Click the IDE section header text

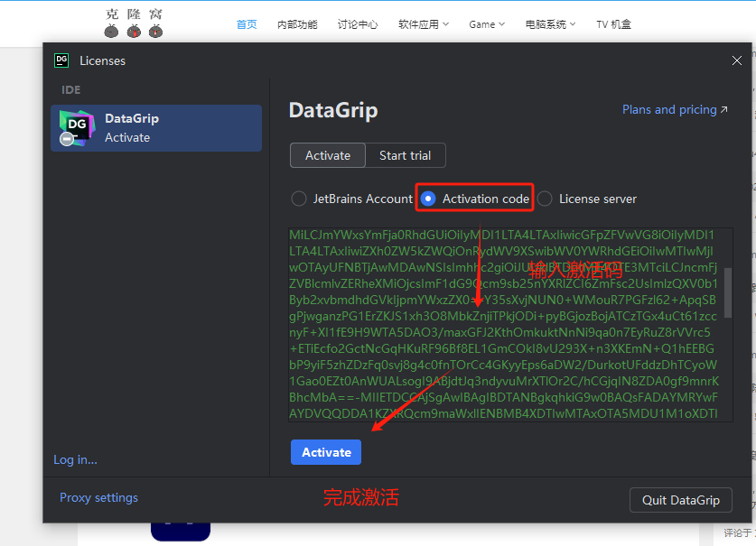point(70,89)
